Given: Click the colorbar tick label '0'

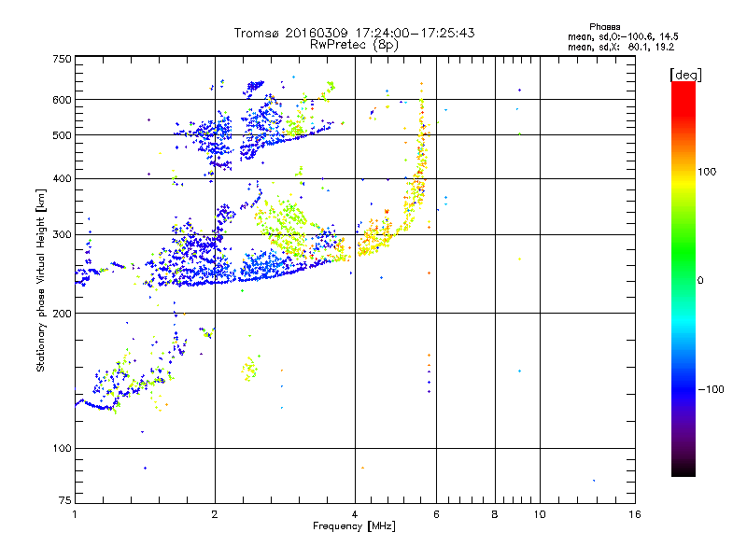Looking at the screenshot, I should [x=700, y=281].
